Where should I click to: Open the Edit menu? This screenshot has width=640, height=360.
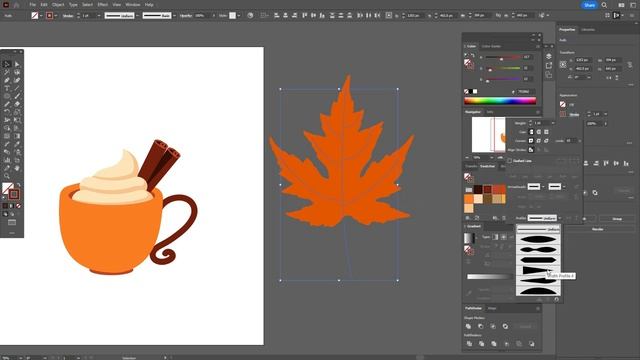point(44,5)
